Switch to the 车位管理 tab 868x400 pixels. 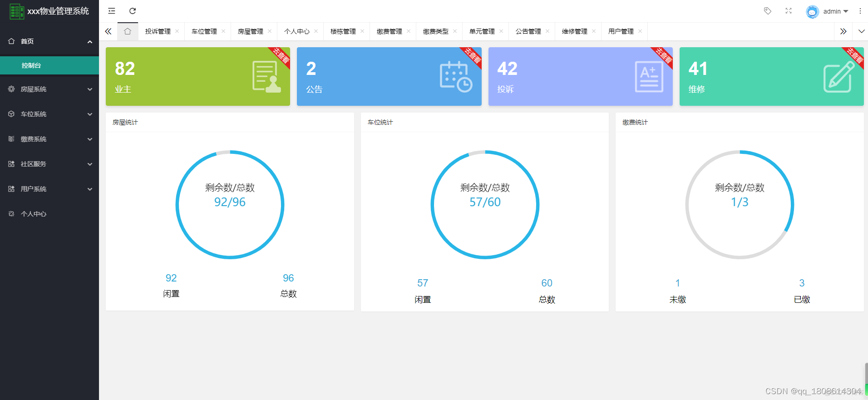(204, 31)
